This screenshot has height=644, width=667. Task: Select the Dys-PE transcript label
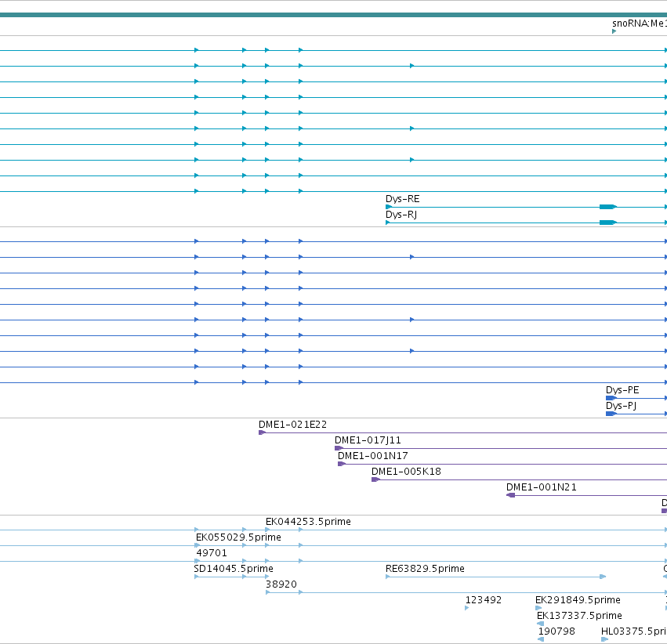coord(622,390)
